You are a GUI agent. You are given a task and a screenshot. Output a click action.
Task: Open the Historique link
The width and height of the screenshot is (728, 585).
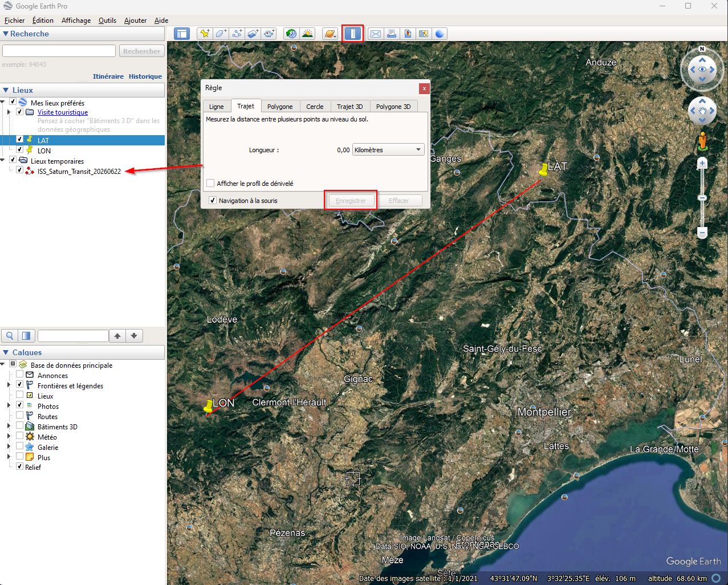coord(145,76)
